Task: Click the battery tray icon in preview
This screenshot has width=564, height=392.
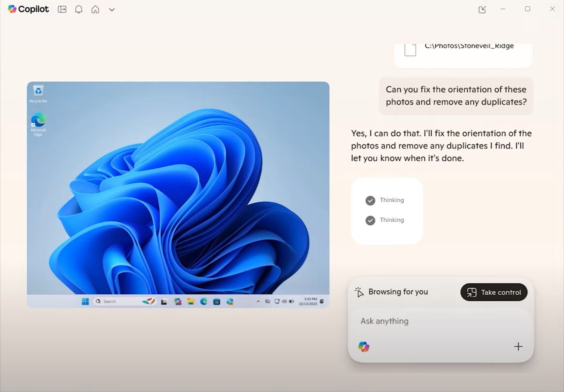Action: point(292,301)
